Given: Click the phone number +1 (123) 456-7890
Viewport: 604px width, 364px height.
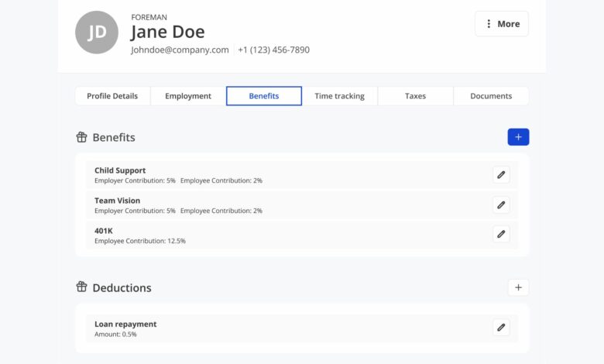Looking at the screenshot, I should [274, 50].
